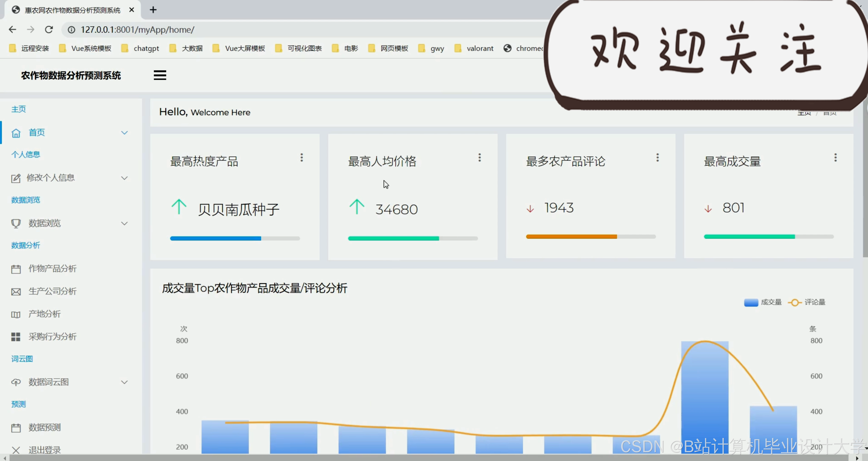Open the 数据预测 menu item
868x461 pixels.
click(x=44, y=427)
